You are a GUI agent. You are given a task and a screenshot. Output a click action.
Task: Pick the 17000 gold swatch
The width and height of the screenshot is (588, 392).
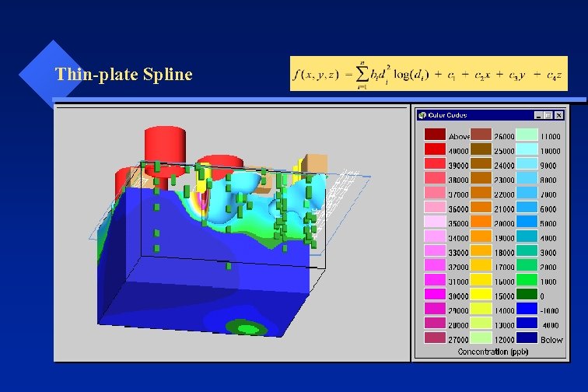[x=481, y=265]
